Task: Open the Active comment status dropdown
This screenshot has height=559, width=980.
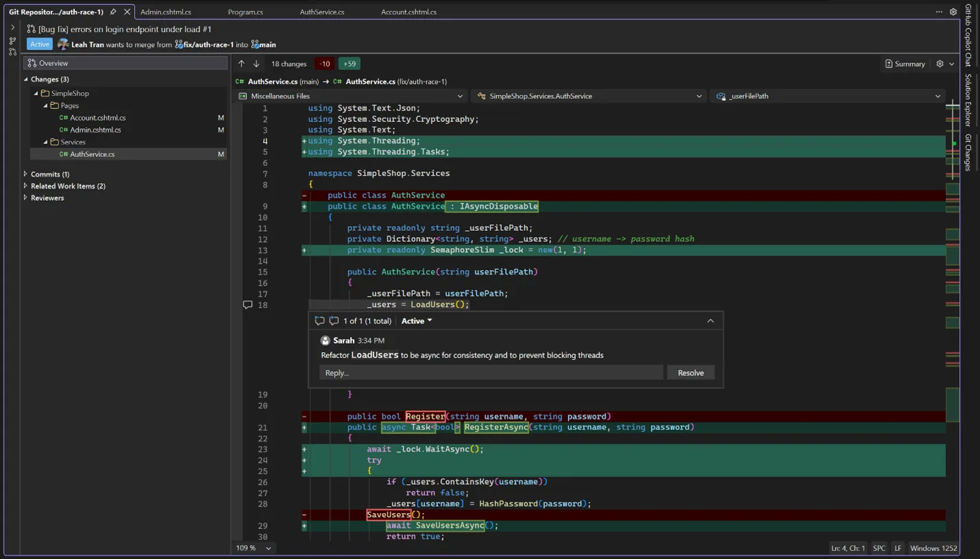Action: pos(417,321)
